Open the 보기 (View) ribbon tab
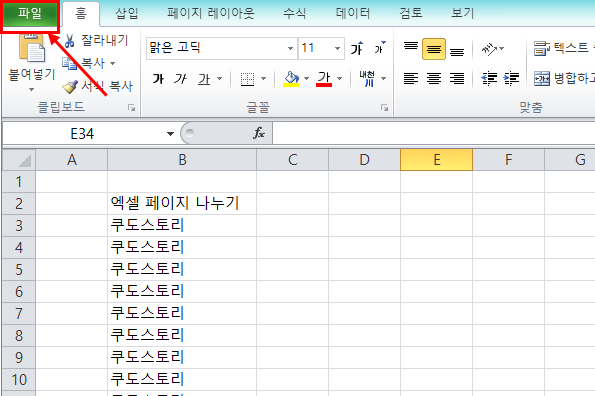This screenshot has width=595, height=396. coord(463,14)
